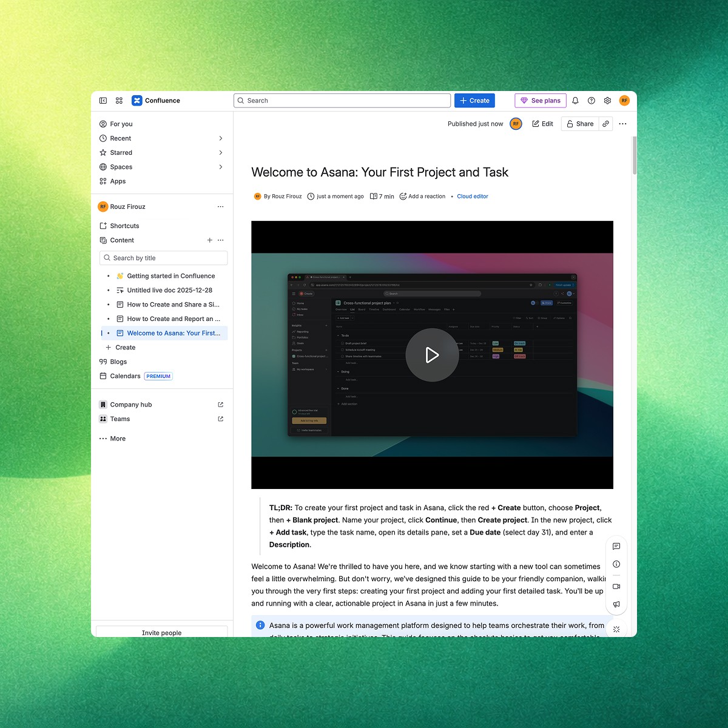This screenshot has height=728, width=728.
Task: Copy the page link icon
Action: tap(605, 124)
